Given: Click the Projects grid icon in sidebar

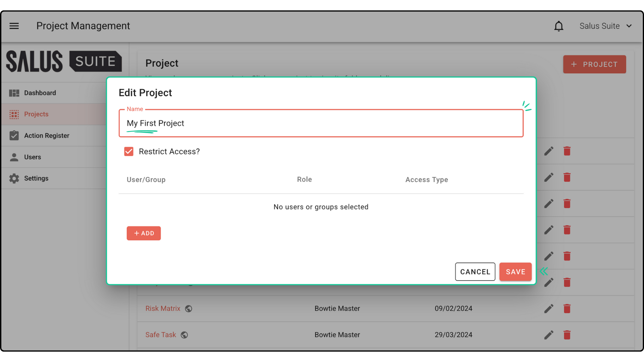Looking at the screenshot, I should tap(14, 114).
